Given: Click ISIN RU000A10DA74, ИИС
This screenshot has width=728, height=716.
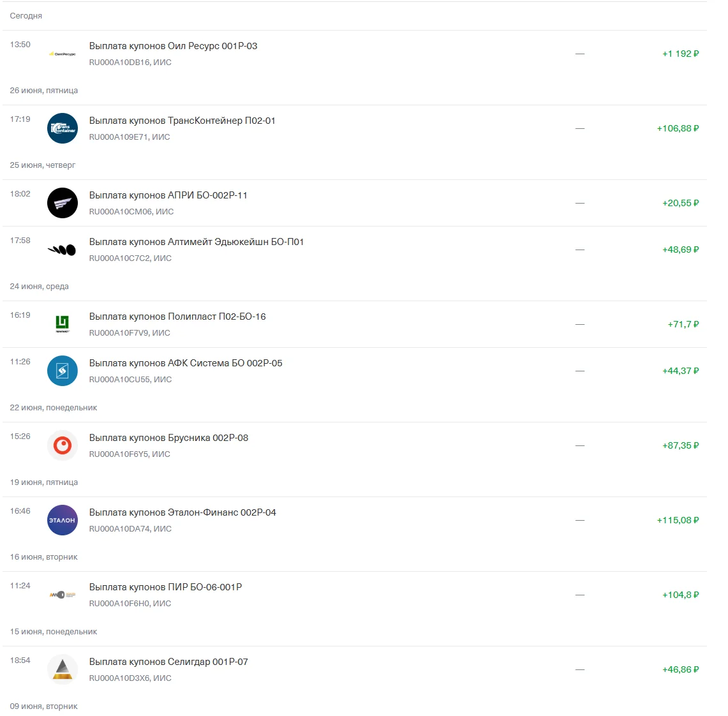Looking at the screenshot, I should (130, 529).
